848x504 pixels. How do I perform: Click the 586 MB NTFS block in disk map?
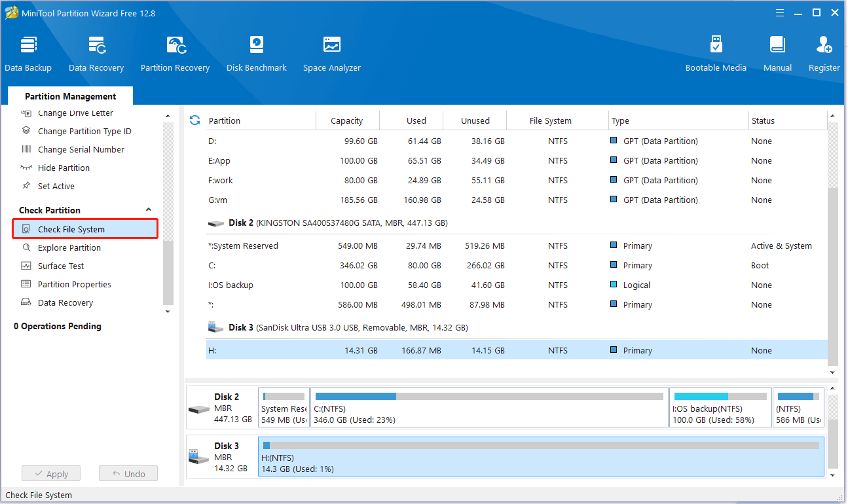[x=798, y=408]
